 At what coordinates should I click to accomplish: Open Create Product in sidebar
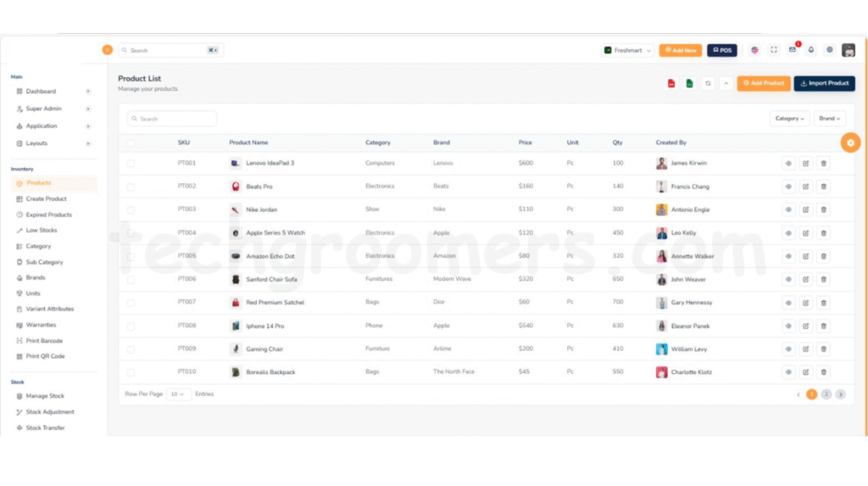(46, 199)
